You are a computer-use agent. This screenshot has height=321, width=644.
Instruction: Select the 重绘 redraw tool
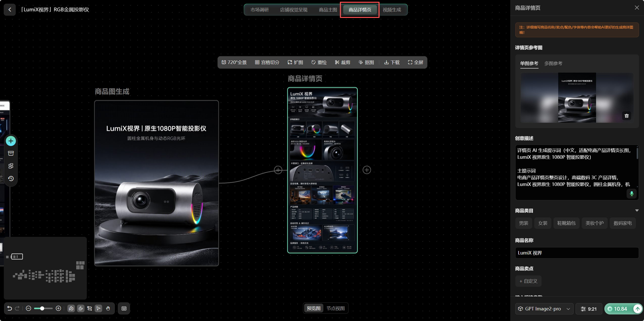point(319,62)
